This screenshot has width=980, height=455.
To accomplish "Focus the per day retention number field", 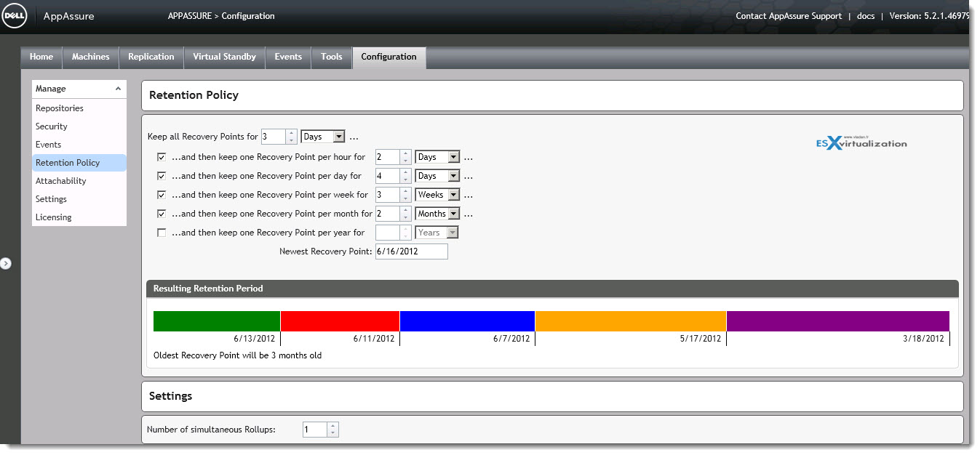I will click(389, 176).
